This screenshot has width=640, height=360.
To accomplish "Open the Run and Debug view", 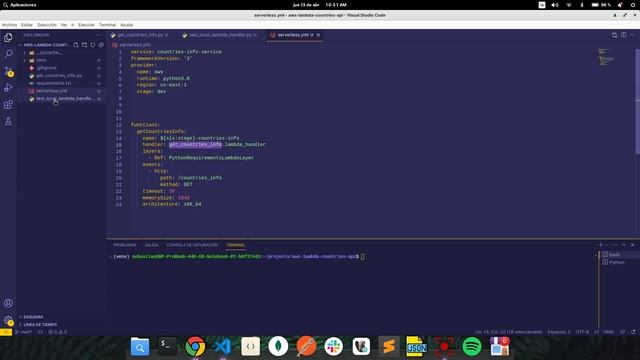I will [8, 87].
